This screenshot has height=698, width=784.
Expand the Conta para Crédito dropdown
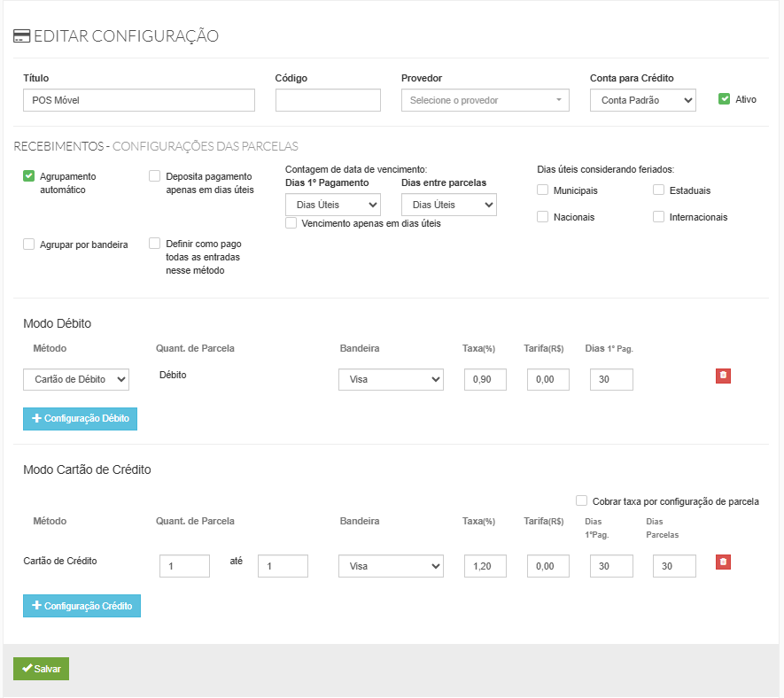tap(642, 100)
